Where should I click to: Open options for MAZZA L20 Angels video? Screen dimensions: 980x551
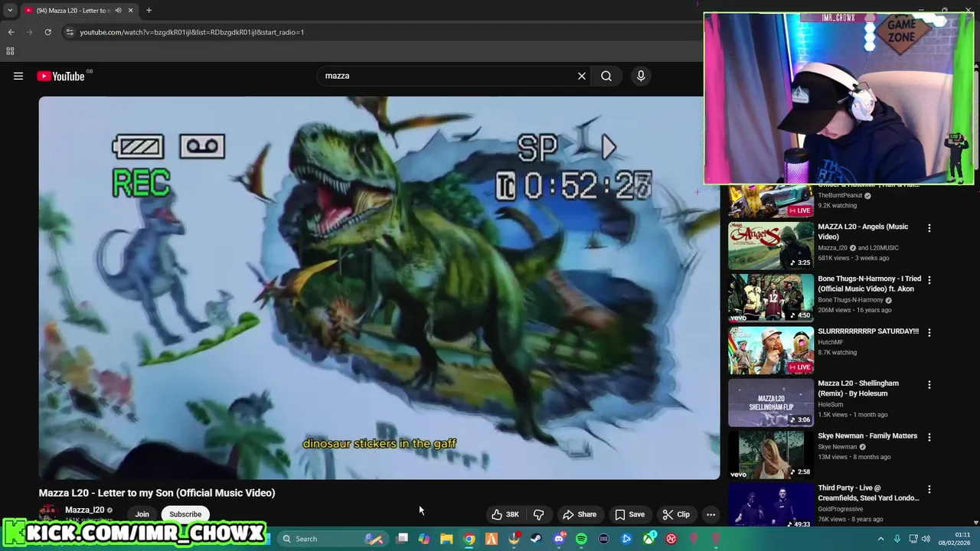pyautogui.click(x=929, y=228)
